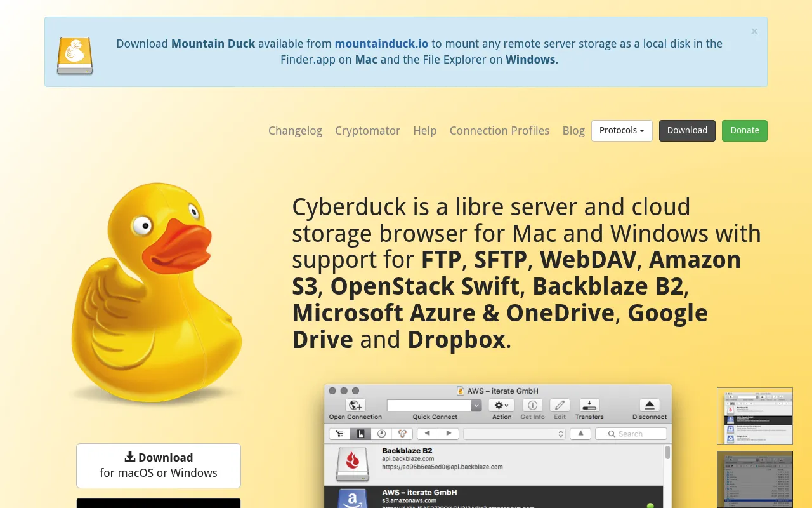Click the large Cyberduck duck logo

coord(156,292)
